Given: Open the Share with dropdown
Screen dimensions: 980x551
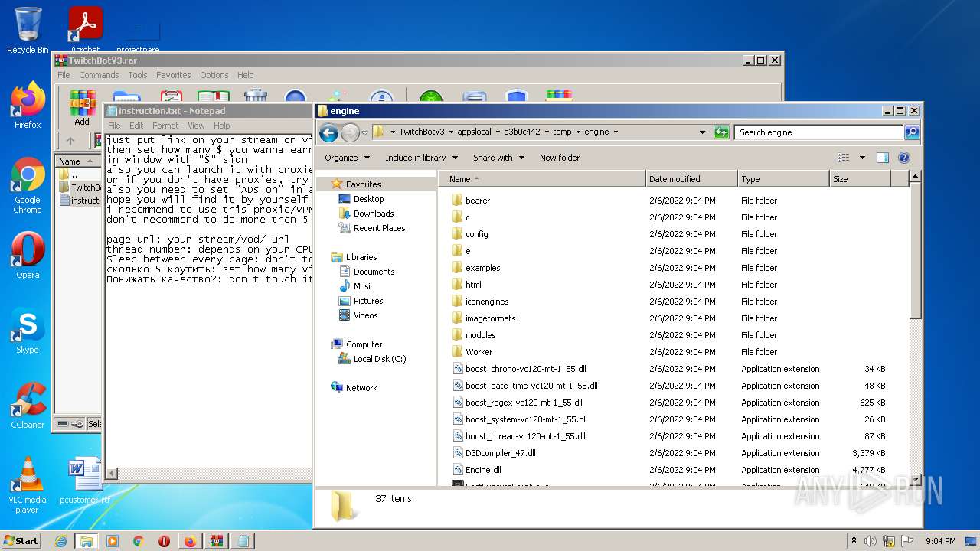Looking at the screenshot, I should (x=498, y=158).
